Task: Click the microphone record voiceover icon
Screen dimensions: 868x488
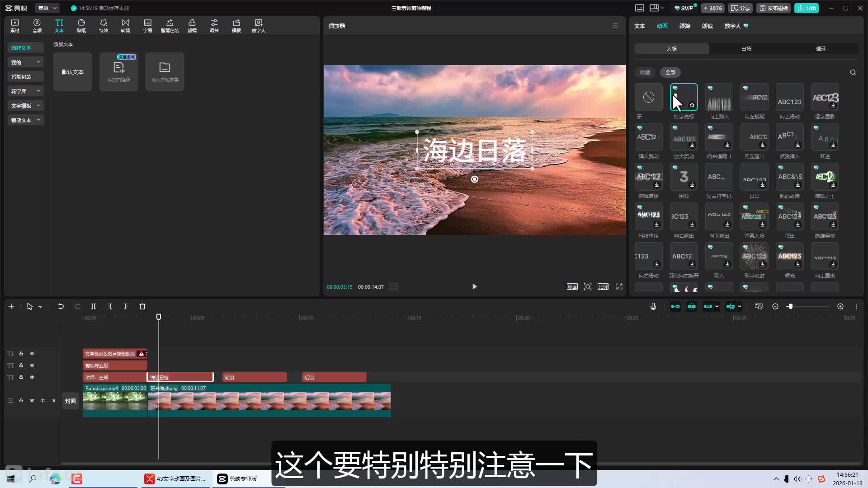Action: [x=653, y=306]
